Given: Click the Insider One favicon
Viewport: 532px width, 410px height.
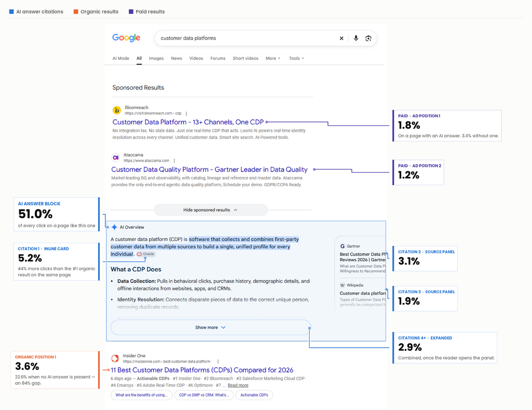Looking at the screenshot, I should click(115, 359).
